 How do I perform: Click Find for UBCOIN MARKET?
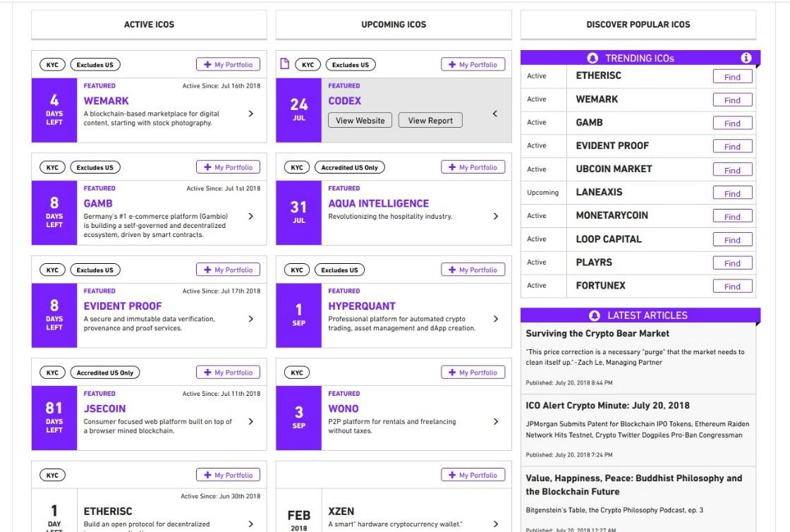733,170
